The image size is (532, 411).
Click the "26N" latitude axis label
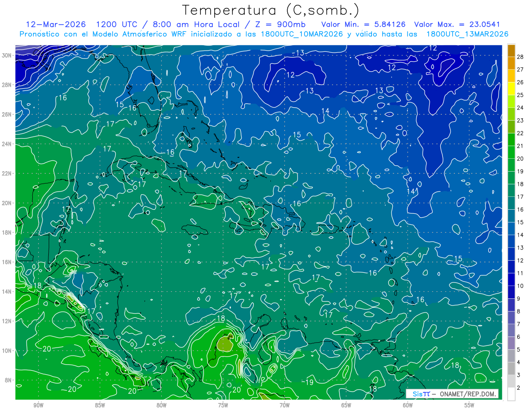(7, 114)
